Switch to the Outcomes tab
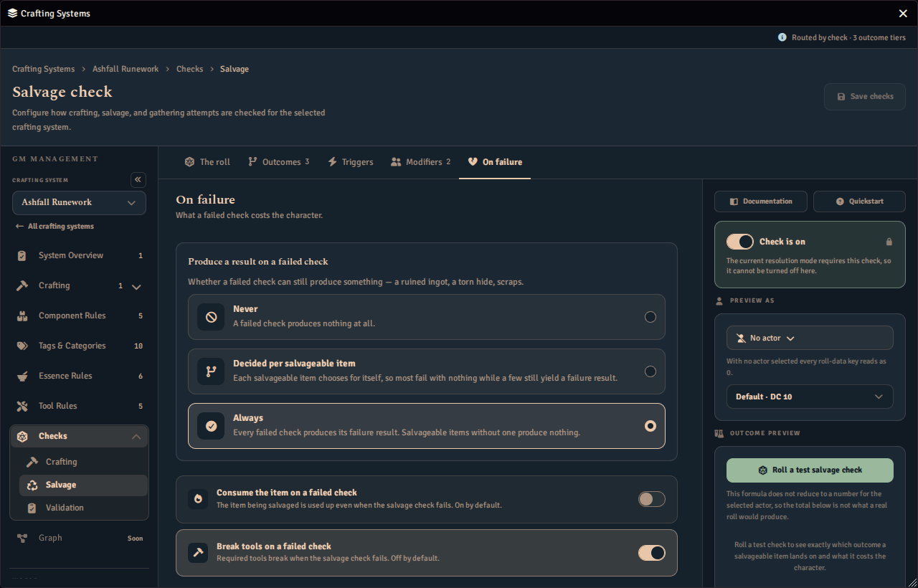Screen dimensions: 918x588 278,162
